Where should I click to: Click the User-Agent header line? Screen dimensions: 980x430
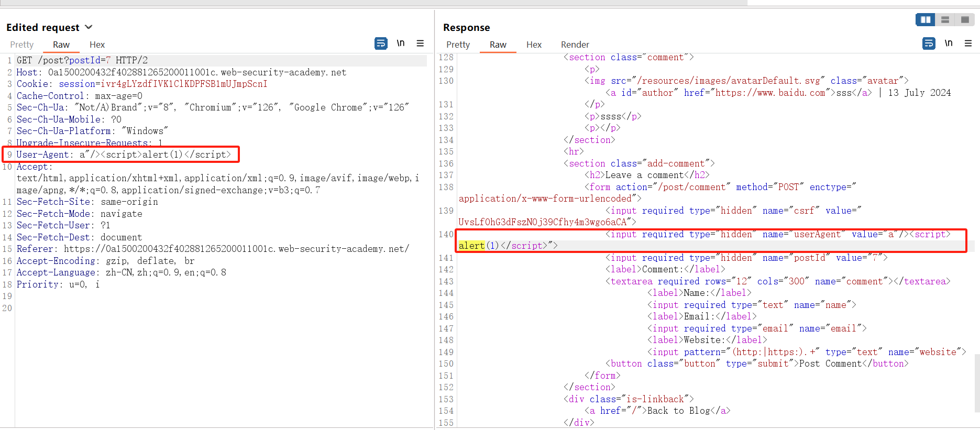(x=124, y=155)
